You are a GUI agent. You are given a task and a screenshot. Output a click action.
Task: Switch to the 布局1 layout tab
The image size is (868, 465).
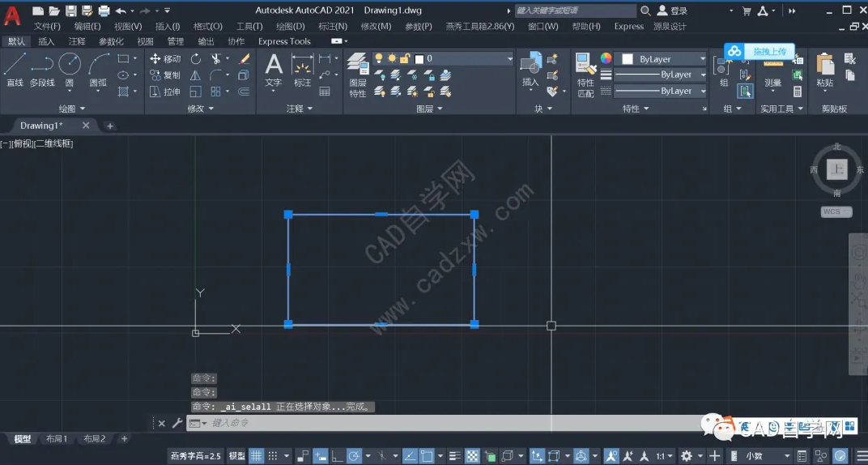tap(55, 439)
